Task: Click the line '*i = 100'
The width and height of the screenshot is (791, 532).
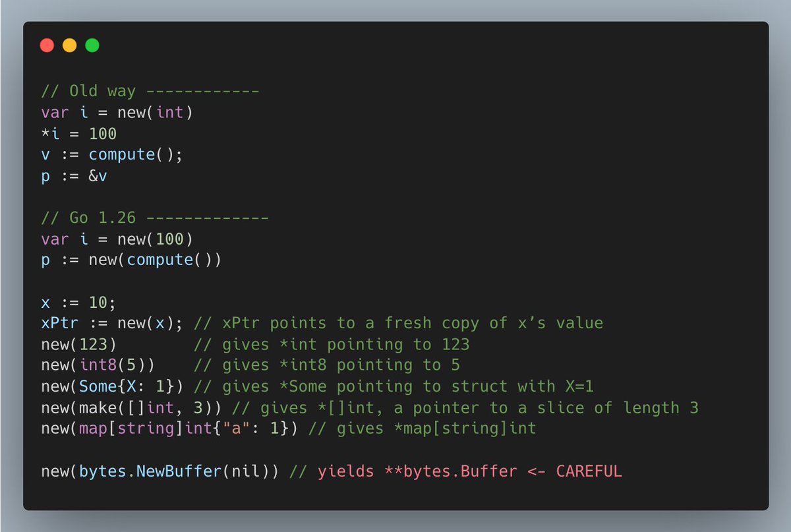Action: [x=78, y=133]
